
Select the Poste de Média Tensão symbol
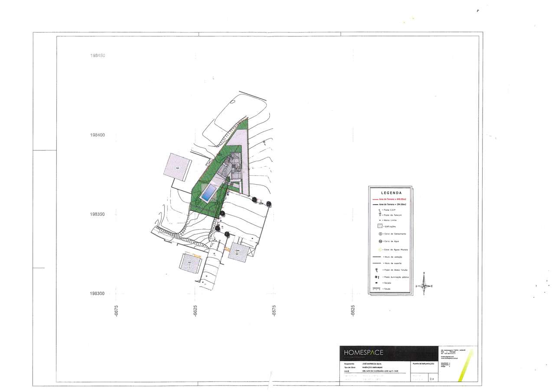376,269
